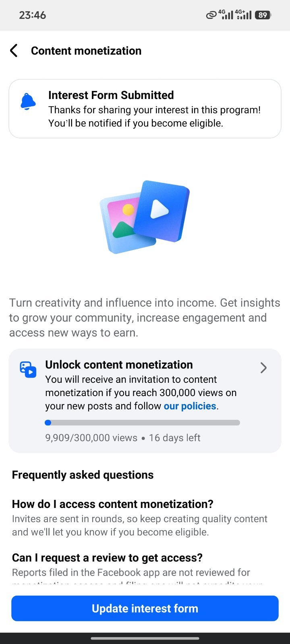This screenshot has width=290, height=644.
Task: Tap the media monetization icon beside Unlock
Action: 28,369
